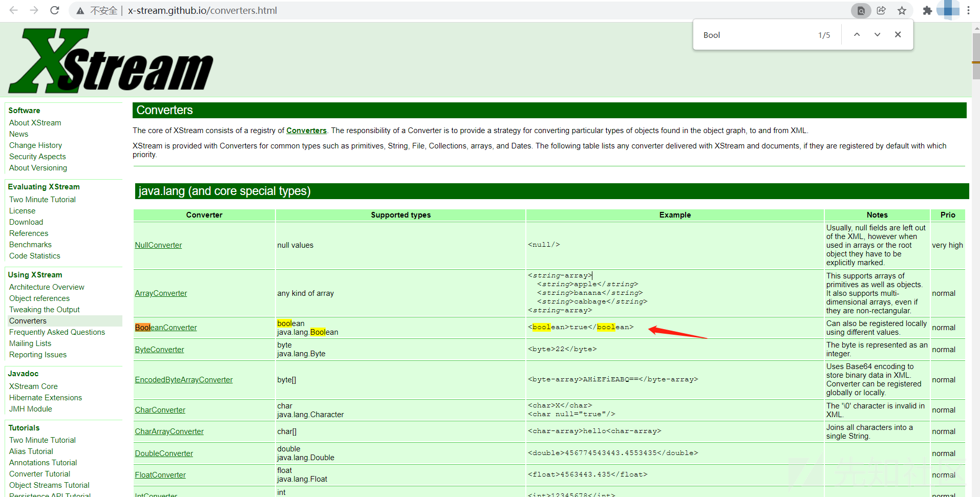Open About Versioning page

(38, 168)
